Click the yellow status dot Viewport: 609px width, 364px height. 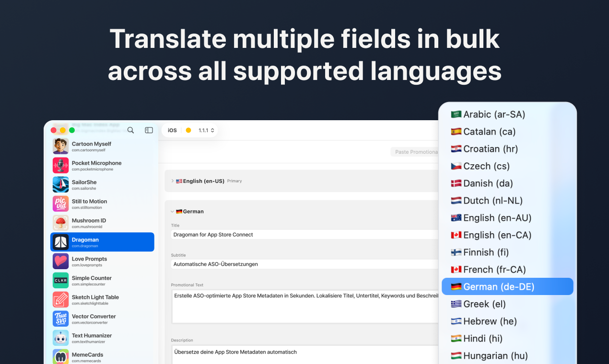[188, 130]
